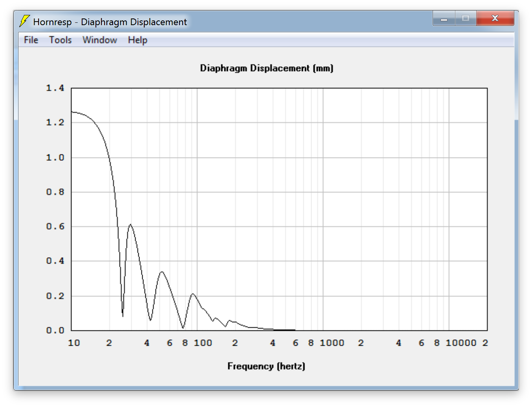Click the chart title Diaphragm Displacement (mm)
Viewport: 532px width, 407px height.
pyautogui.click(x=266, y=68)
